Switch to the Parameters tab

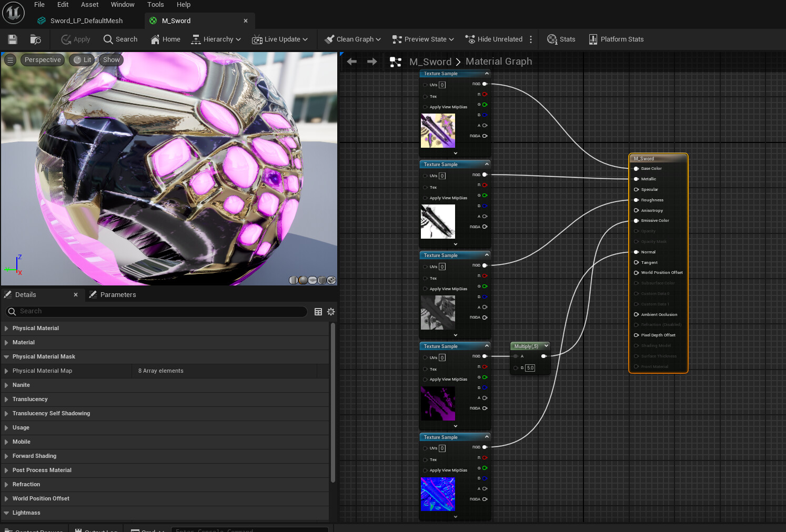click(113, 295)
